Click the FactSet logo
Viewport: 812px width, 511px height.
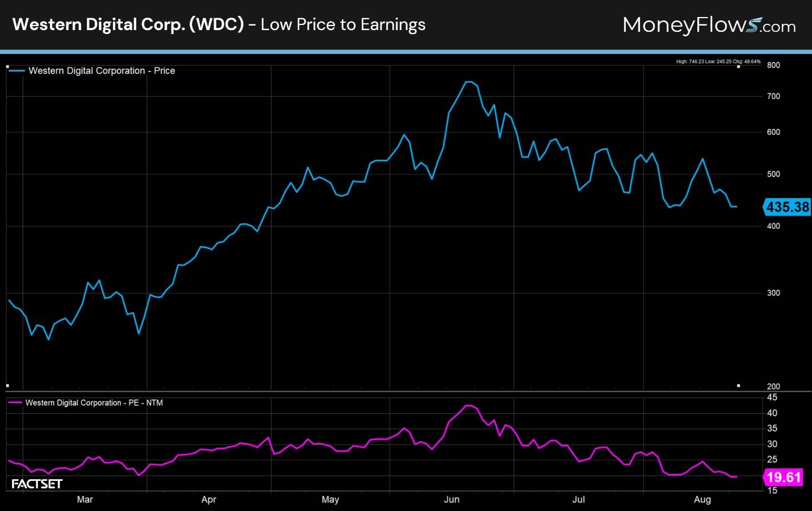37,484
